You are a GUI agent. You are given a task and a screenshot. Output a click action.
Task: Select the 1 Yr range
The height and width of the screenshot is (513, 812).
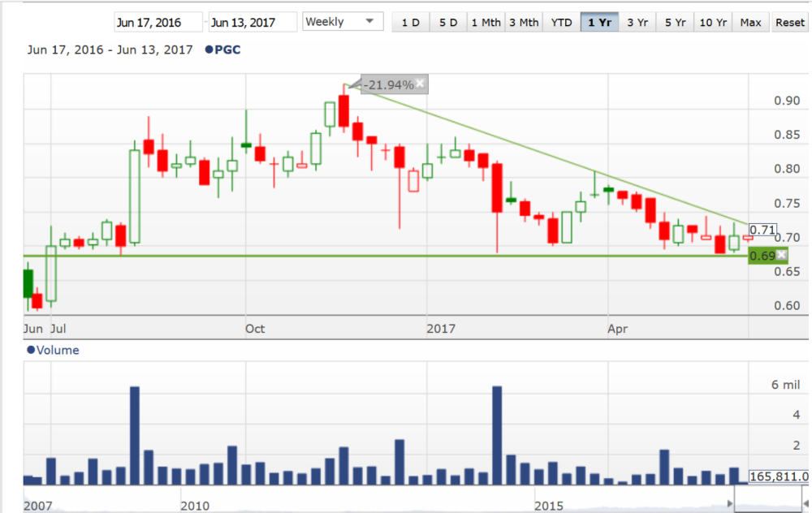[x=600, y=22]
